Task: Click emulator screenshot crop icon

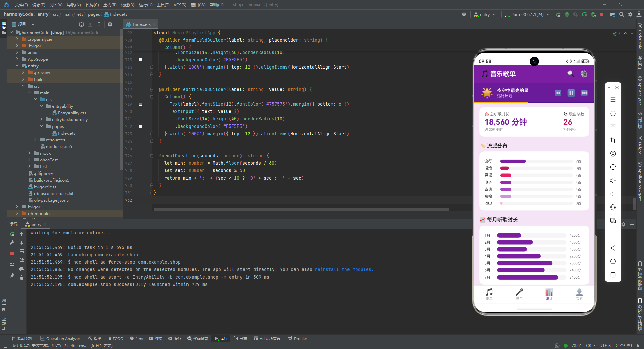Action: pyautogui.click(x=613, y=140)
